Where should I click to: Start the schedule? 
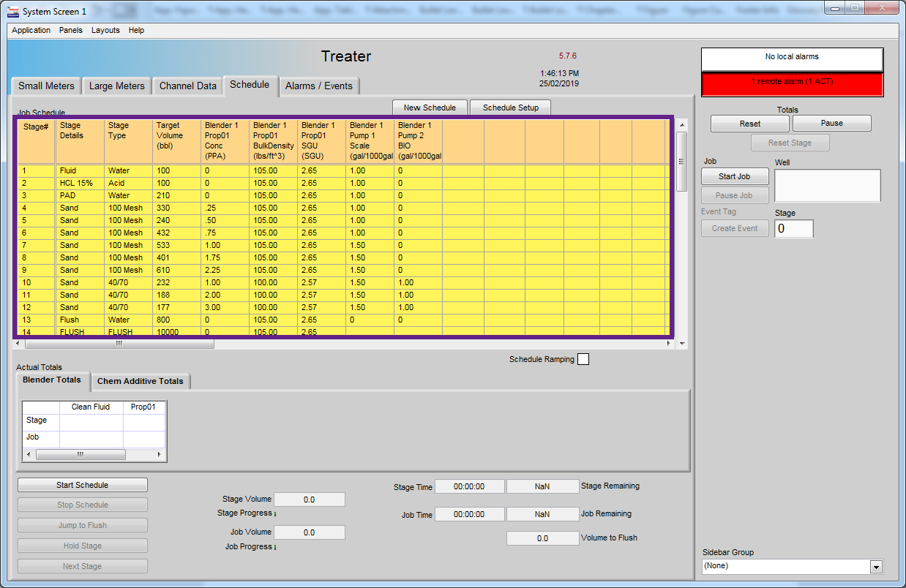tap(82, 484)
